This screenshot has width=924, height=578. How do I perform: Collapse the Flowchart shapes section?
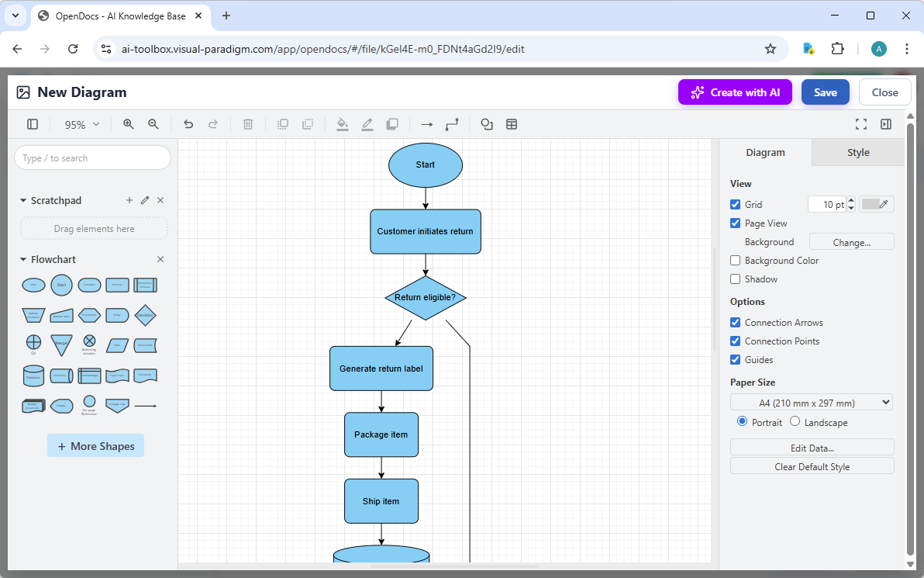click(x=23, y=259)
